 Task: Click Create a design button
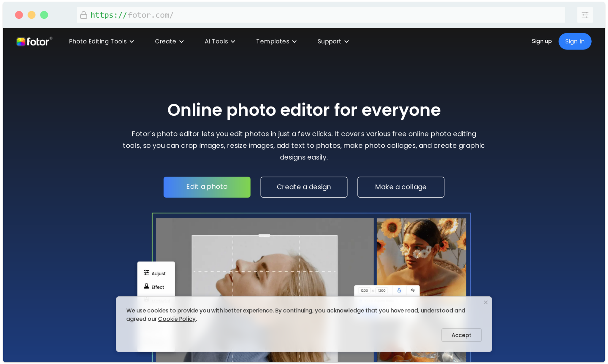[304, 187]
